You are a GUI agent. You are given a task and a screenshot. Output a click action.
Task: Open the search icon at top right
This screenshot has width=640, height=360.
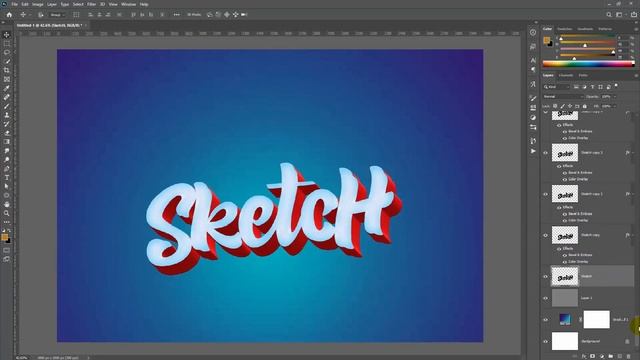tap(609, 15)
